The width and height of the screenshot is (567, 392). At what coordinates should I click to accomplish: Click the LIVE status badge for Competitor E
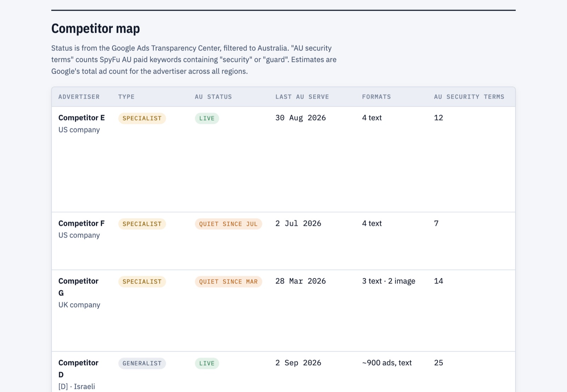pos(207,118)
